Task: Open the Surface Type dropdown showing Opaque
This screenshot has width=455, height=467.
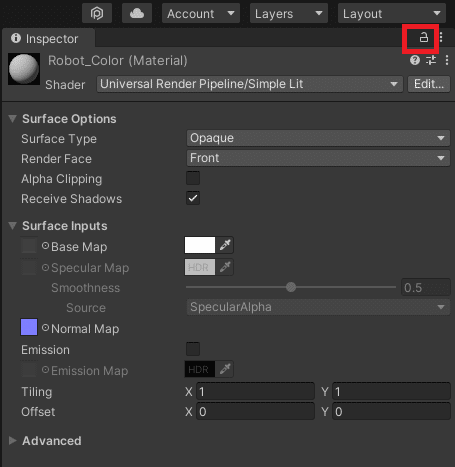Action: [x=318, y=138]
